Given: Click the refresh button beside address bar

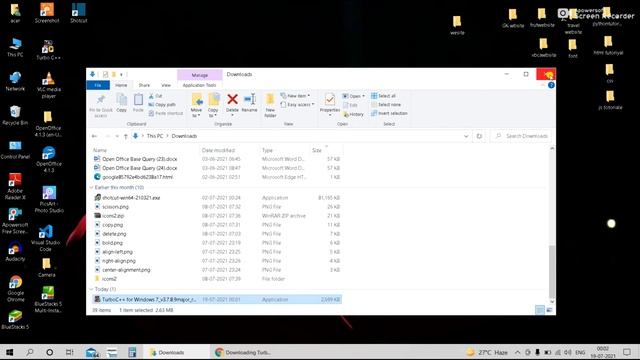Looking at the screenshot, I should [x=479, y=136].
